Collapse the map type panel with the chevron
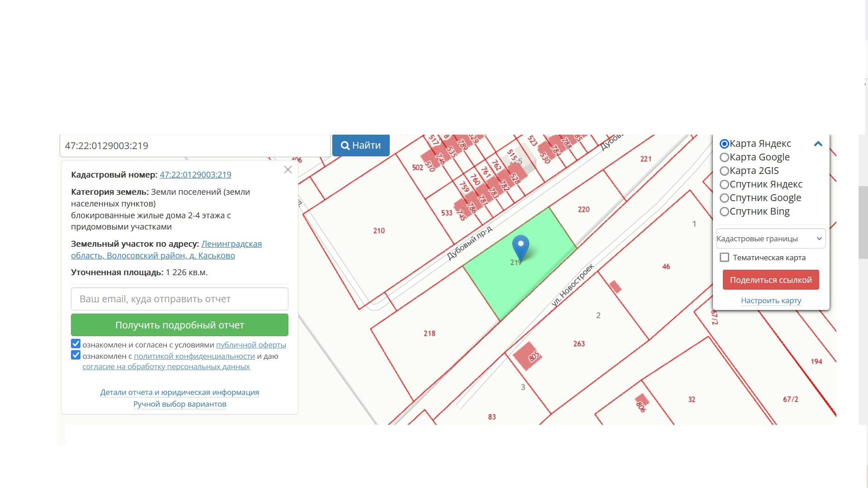This screenshot has height=488, width=868. [x=818, y=144]
